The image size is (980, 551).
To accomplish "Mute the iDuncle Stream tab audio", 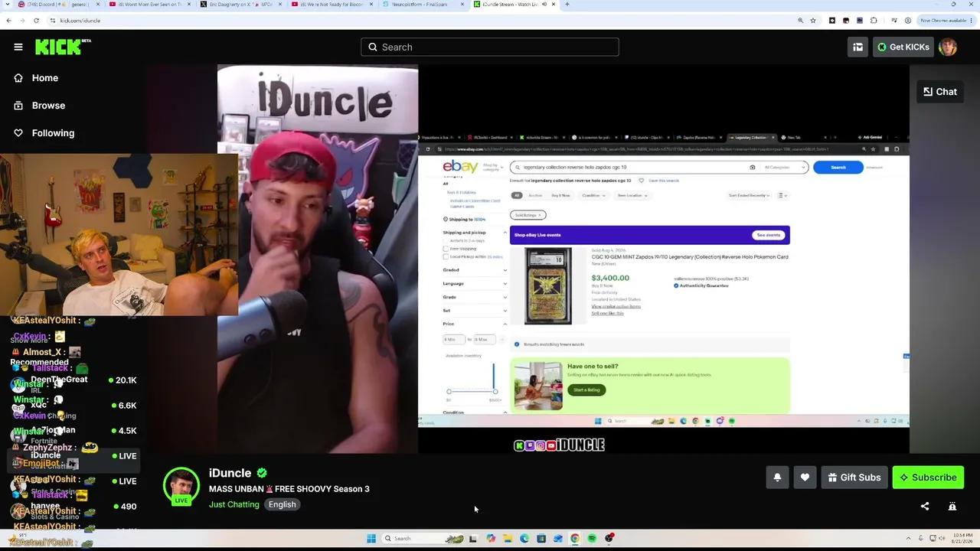I will pos(544,5).
